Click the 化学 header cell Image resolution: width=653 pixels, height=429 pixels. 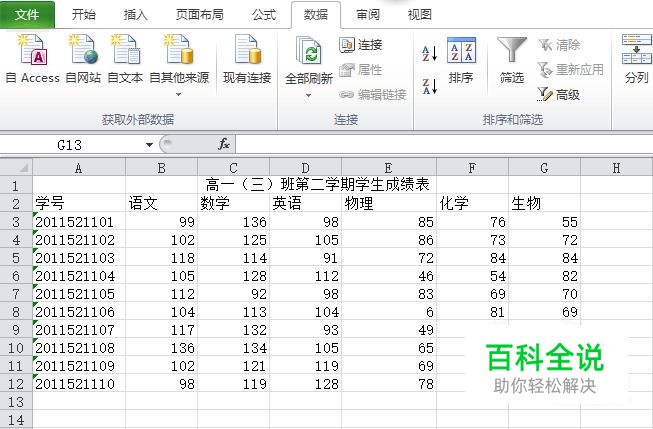click(x=472, y=203)
